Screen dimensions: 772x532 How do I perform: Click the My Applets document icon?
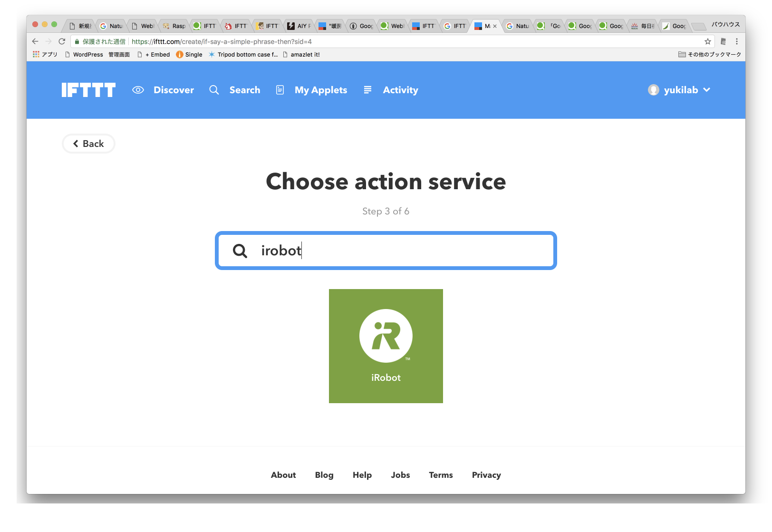pyautogui.click(x=280, y=90)
